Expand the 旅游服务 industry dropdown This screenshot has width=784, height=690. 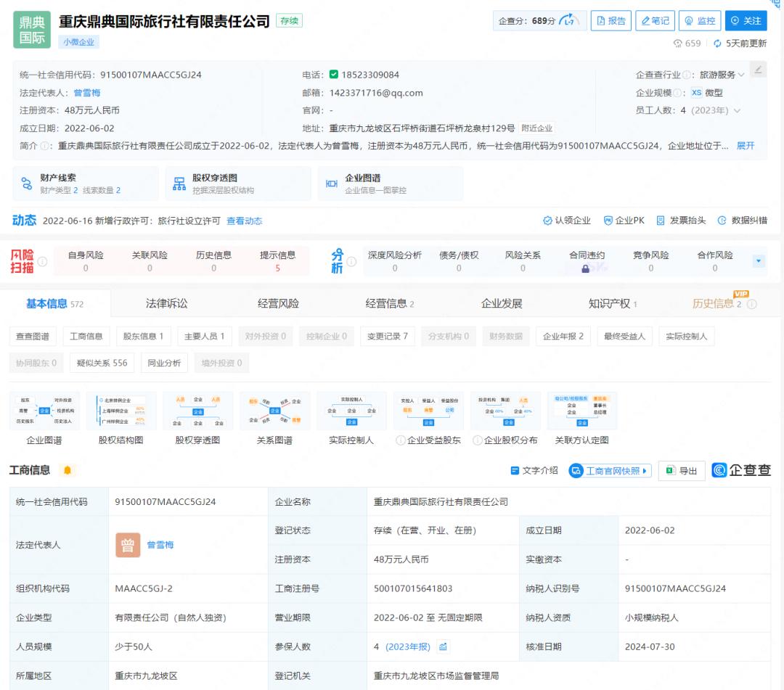click(x=741, y=75)
